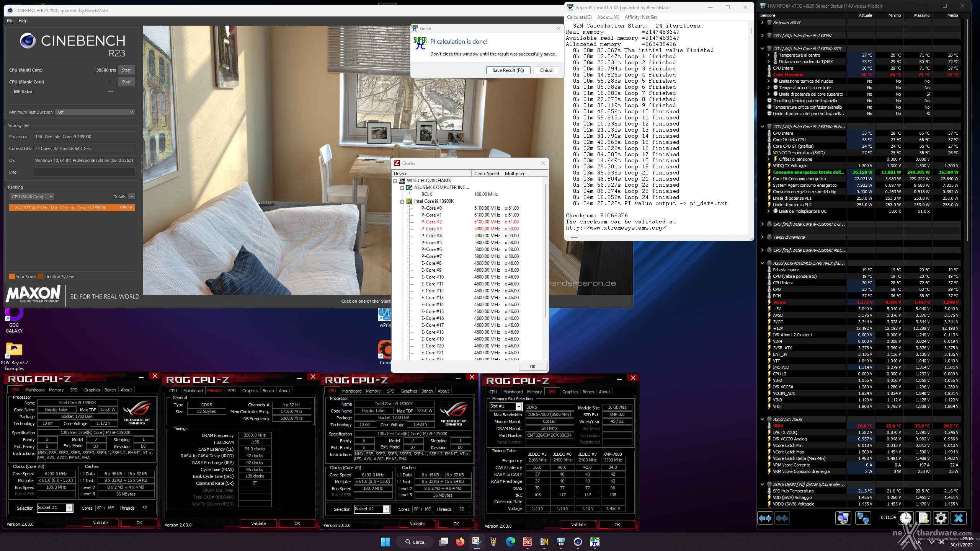Image resolution: width=980 pixels, height=551 pixels.
Task: Open POV-Ray v3.7 Examples desktop folder
Action: click(14, 357)
